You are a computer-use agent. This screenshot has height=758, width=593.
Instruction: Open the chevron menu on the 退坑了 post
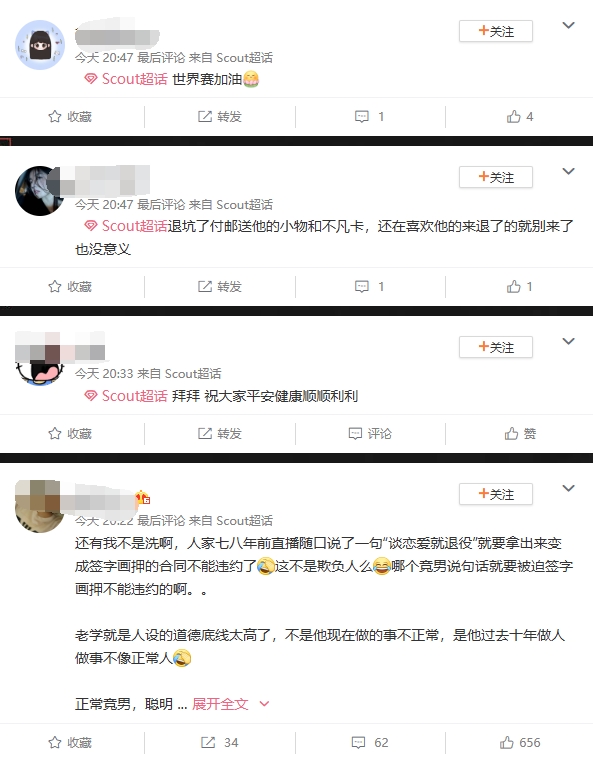click(569, 171)
